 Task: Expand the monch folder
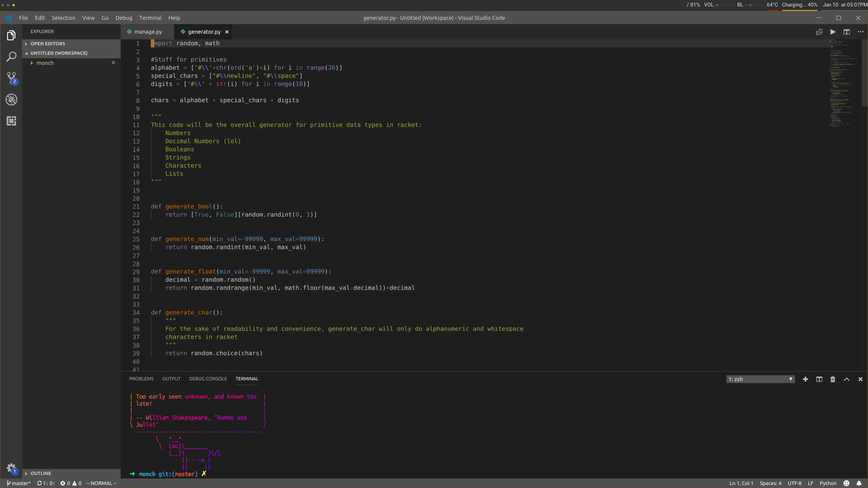(x=71, y=63)
